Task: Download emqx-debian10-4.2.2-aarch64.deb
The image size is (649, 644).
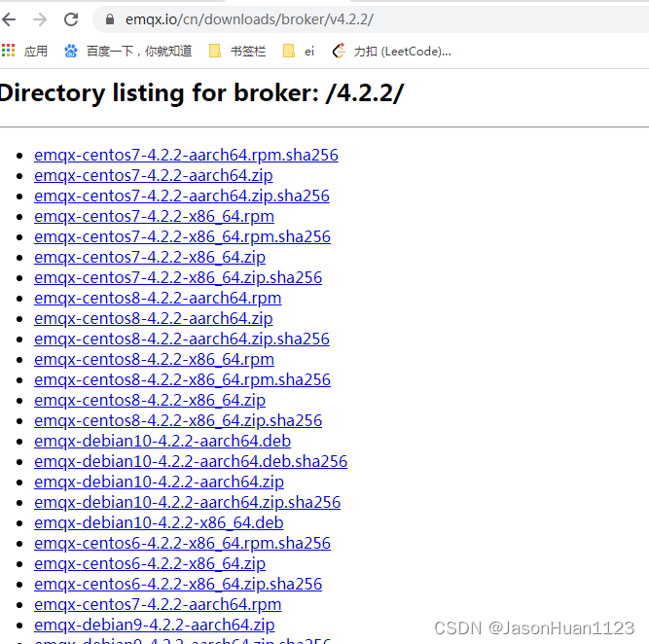Action: (x=162, y=442)
